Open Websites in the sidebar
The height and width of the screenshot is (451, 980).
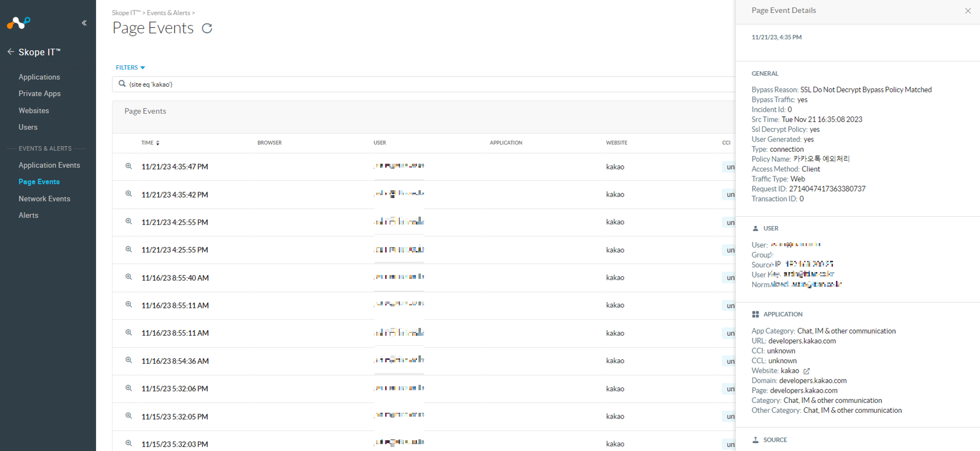pyautogui.click(x=34, y=111)
